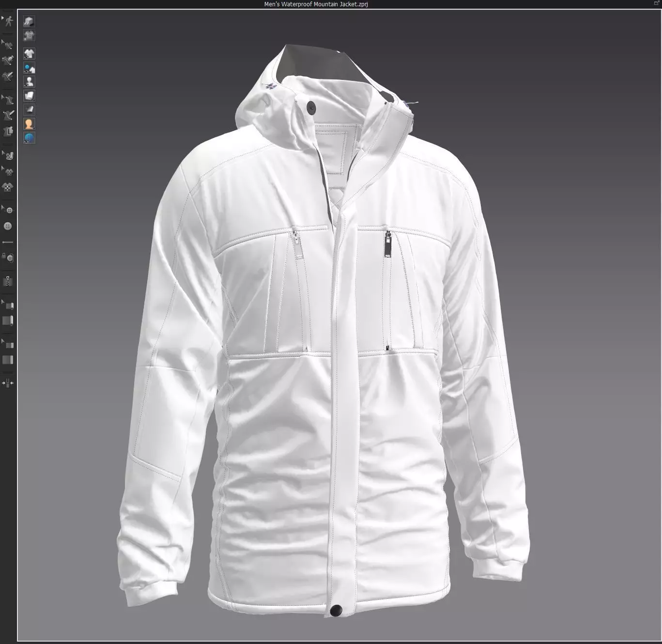Choose the Graphic checkered shirt tool
Image resolution: width=662 pixels, height=644 pixels.
[x=8, y=187]
